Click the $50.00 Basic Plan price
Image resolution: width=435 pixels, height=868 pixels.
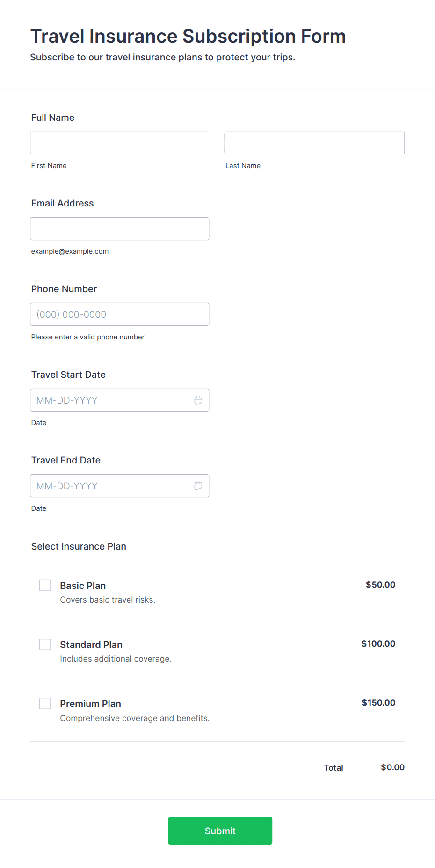click(x=380, y=585)
